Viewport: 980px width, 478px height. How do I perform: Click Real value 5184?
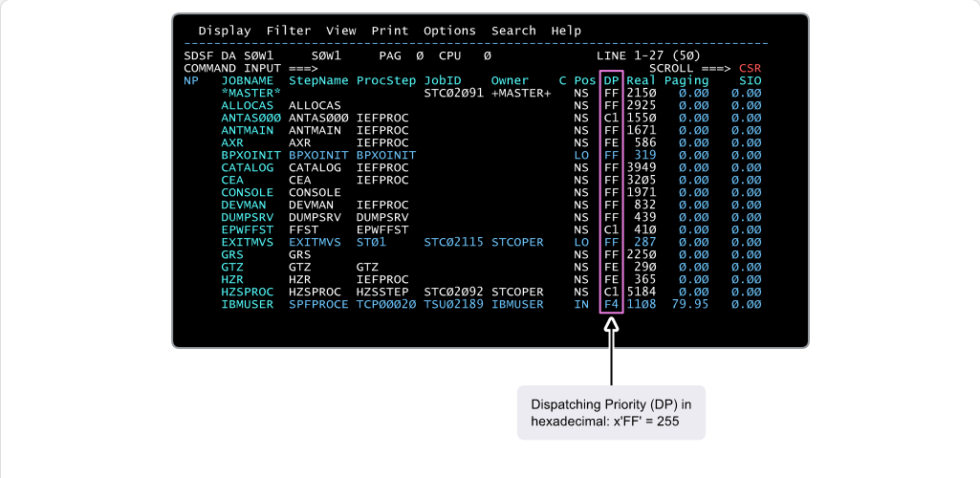641,292
